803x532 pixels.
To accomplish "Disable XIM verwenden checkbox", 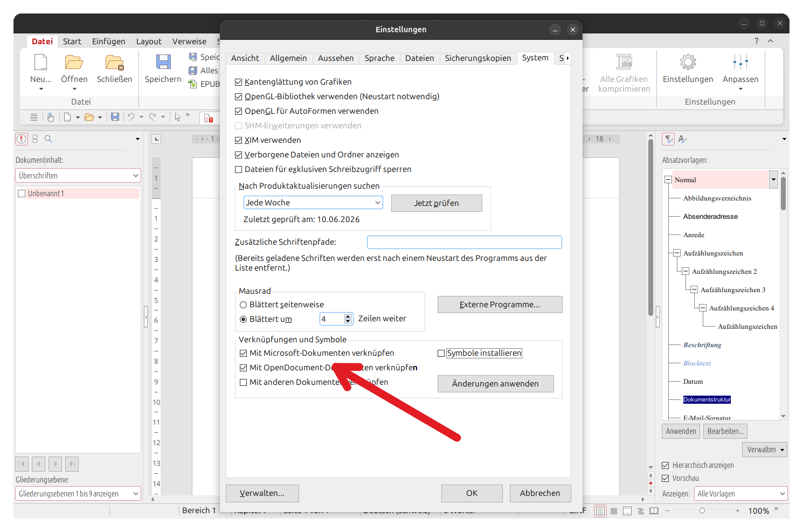I will click(x=239, y=140).
